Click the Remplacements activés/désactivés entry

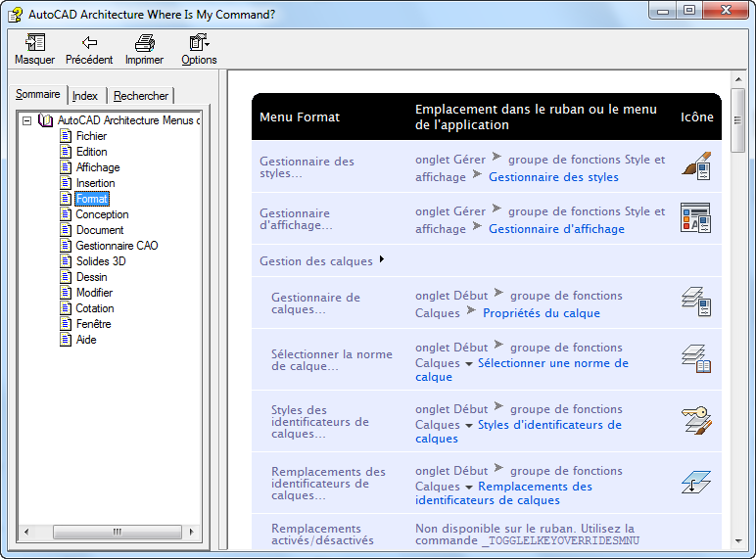(x=322, y=535)
